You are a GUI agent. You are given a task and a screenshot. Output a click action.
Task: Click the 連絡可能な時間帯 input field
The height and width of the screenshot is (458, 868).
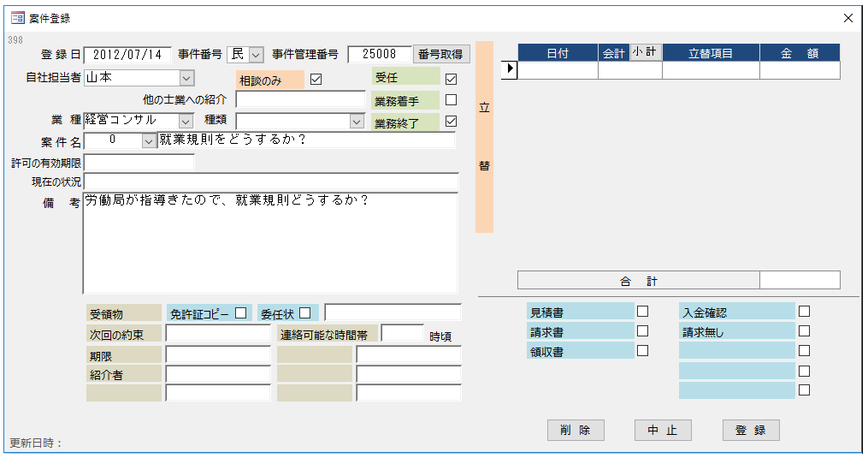pos(403,333)
